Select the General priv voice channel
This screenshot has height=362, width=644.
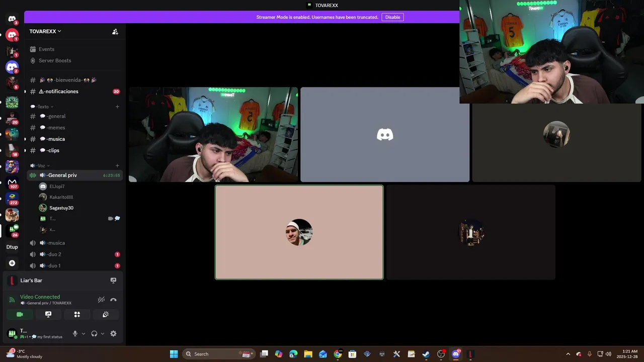click(74, 175)
